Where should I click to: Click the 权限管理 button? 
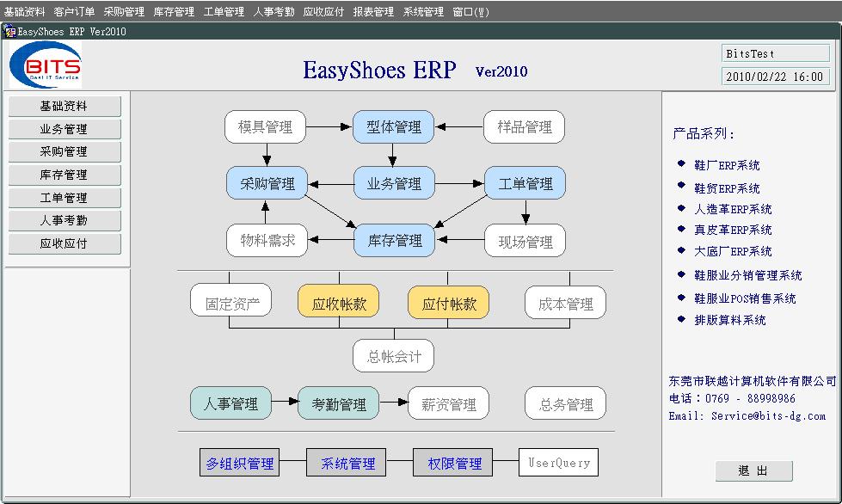tap(453, 463)
